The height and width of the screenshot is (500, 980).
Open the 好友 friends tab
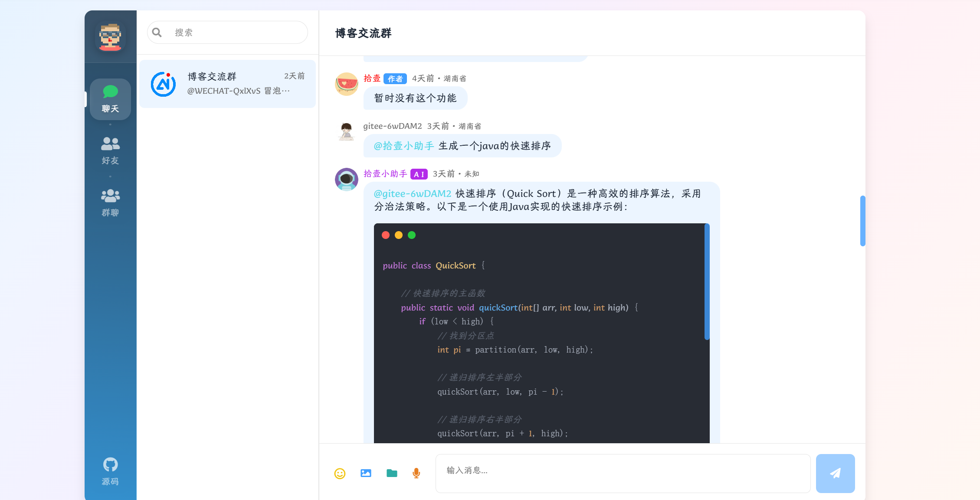(x=110, y=151)
